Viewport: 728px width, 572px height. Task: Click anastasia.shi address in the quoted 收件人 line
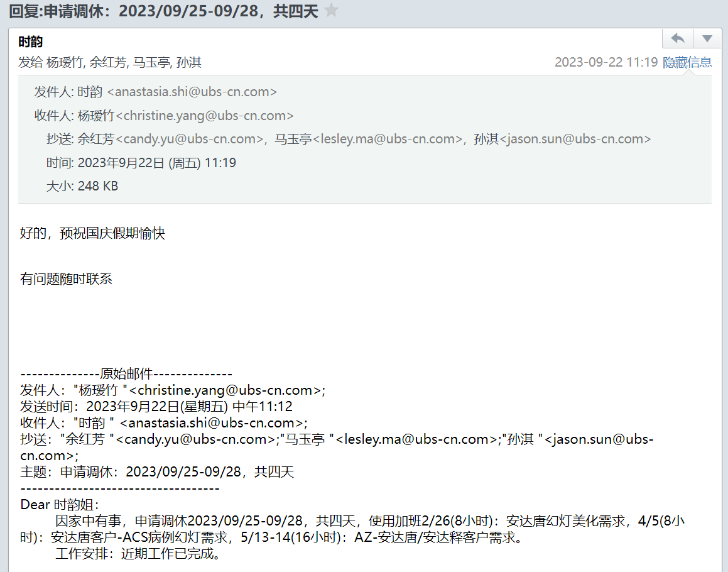211,422
